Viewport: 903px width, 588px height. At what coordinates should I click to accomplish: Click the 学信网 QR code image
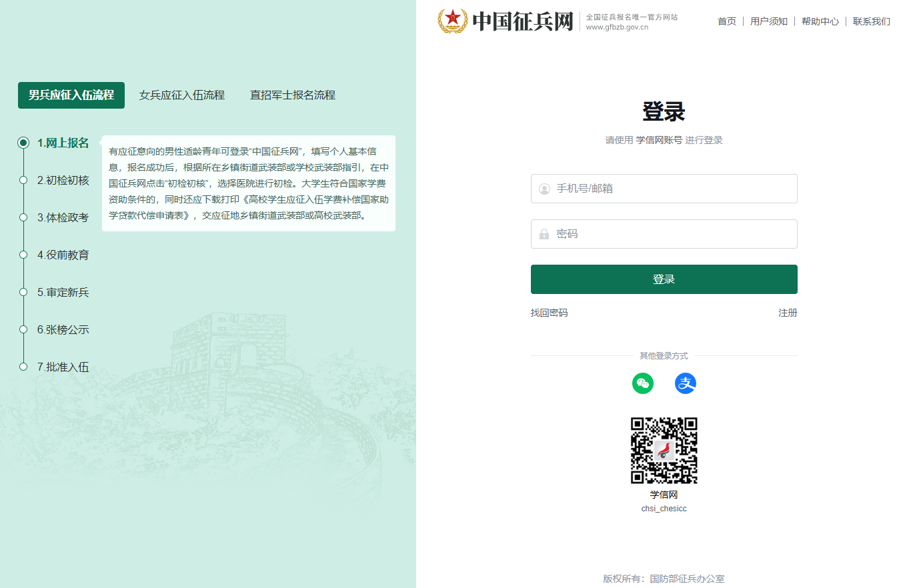[x=664, y=451]
